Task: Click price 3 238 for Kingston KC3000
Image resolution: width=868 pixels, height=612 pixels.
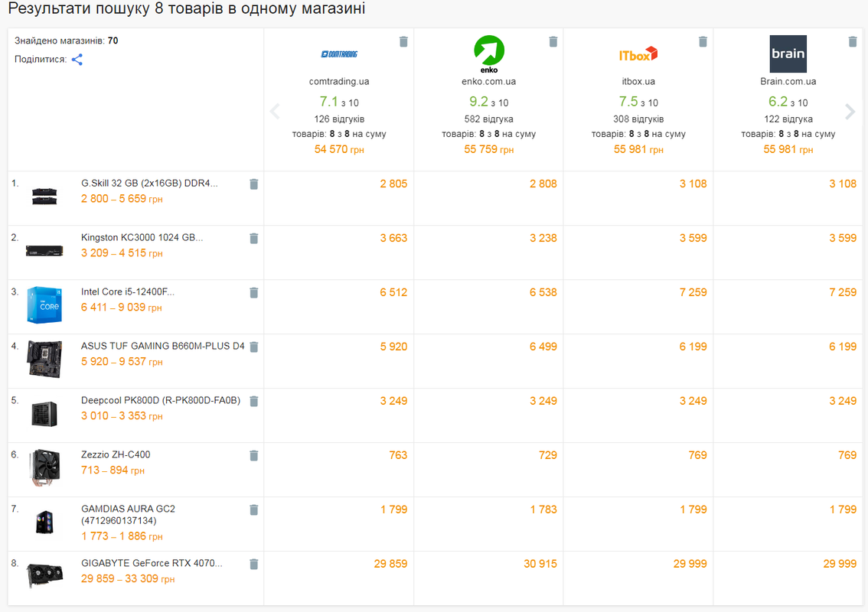Action: [x=543, y=239]
